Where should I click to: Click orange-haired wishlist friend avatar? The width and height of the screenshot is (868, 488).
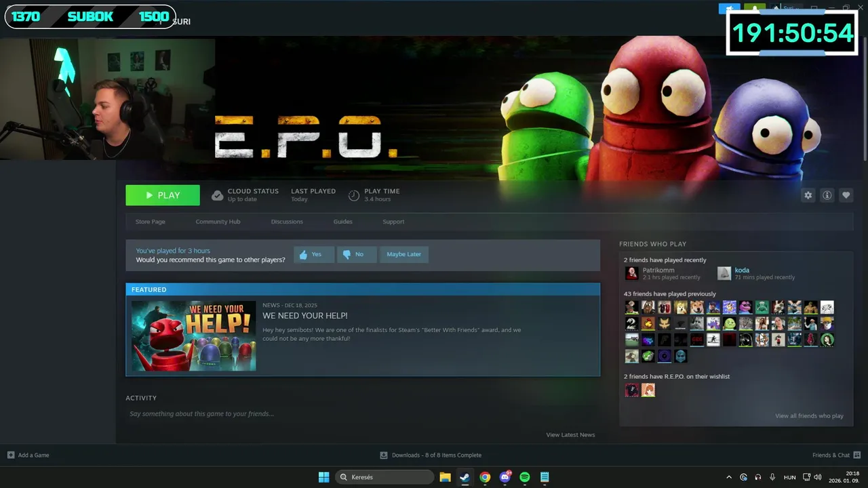point(648,390)
